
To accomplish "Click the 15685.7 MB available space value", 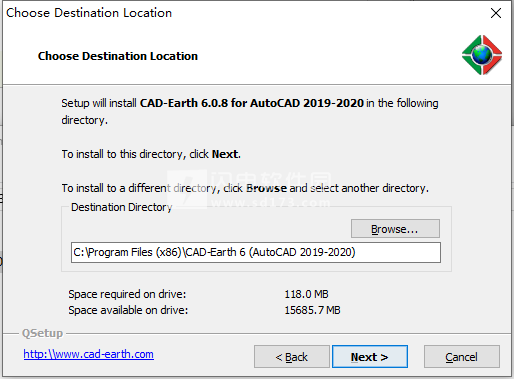I will (312, 310).
